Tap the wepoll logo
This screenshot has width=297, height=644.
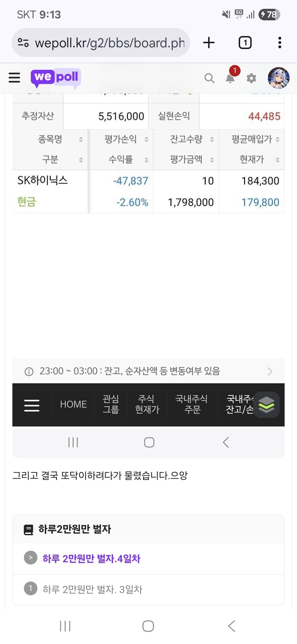(x=56, y=78)
